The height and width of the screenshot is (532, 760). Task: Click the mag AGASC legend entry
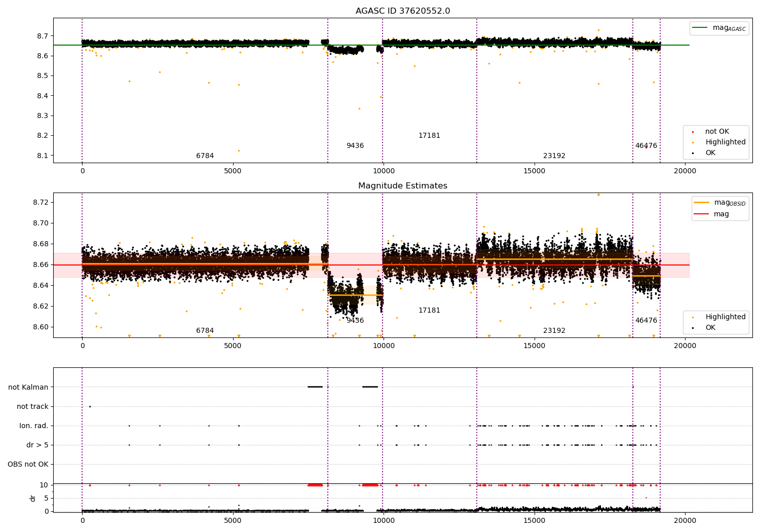tap(719, 28)
